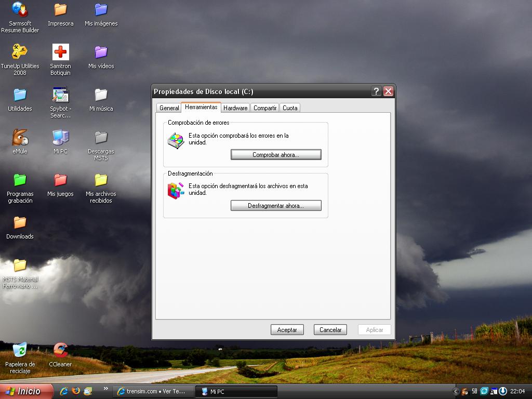The height and width of the screenshot is (399, 532).
Task: Launch Internet Explorer from Quick Launch
Action: click(64, 391)
